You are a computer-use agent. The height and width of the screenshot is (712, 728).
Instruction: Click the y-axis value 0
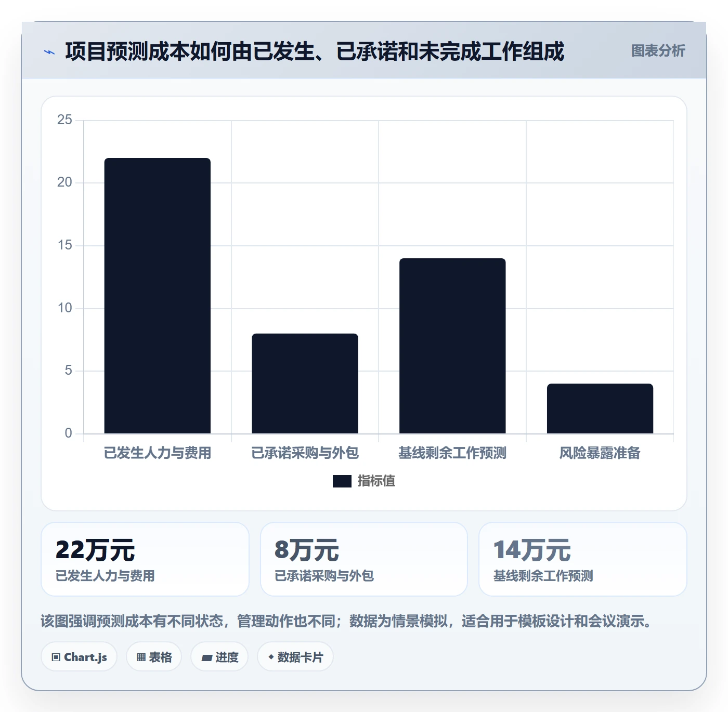tap(69, 433)
